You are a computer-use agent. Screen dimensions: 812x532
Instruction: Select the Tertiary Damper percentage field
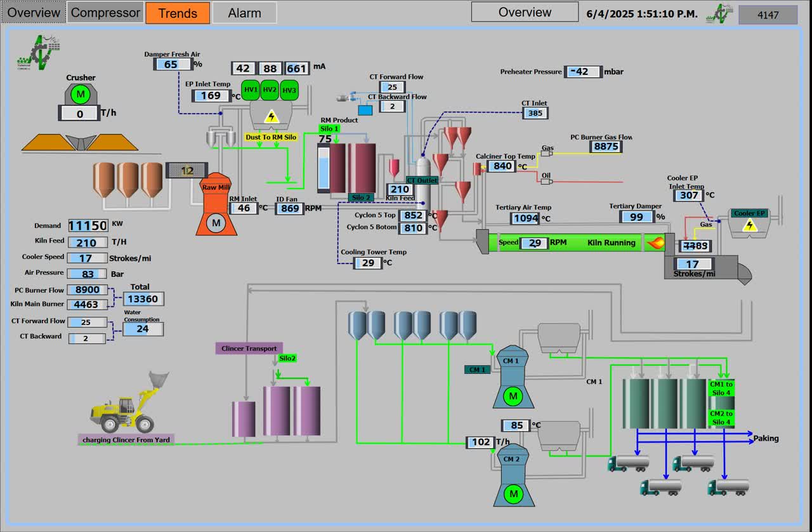[636, 217]
